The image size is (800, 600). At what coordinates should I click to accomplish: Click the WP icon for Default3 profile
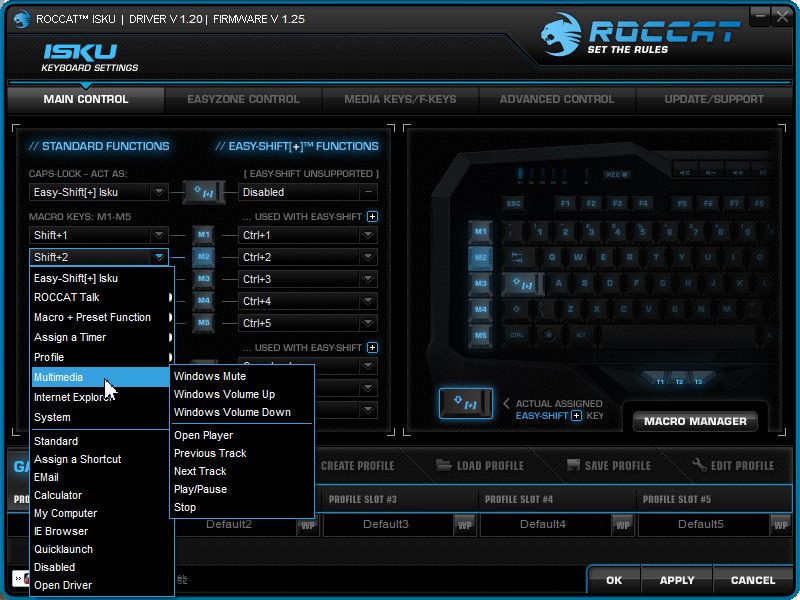(465, 524)
